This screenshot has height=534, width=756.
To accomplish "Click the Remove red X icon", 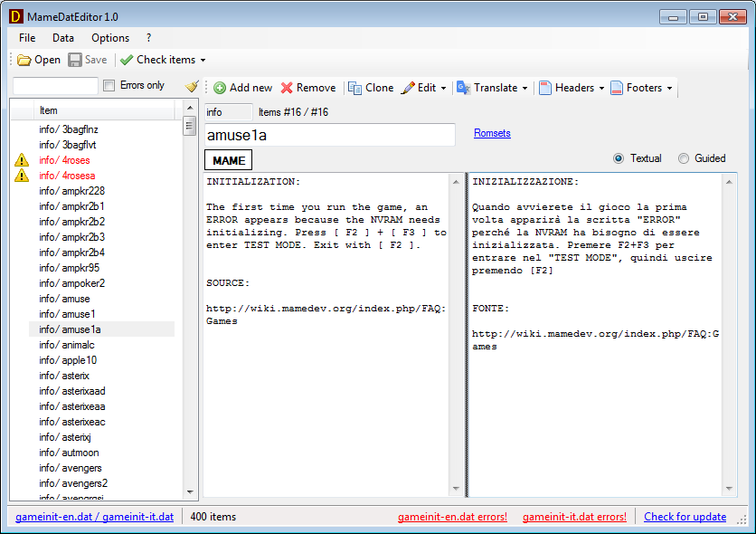I will (x=287, y=88).
